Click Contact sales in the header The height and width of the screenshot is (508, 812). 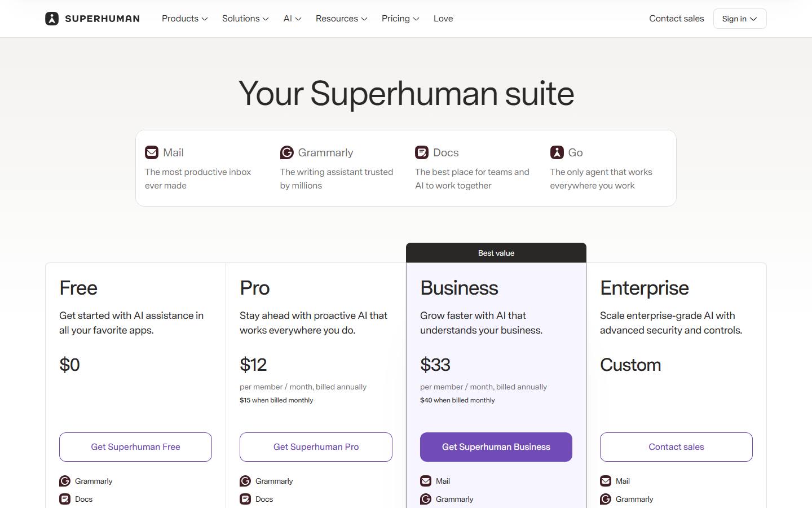click(677, 19)
